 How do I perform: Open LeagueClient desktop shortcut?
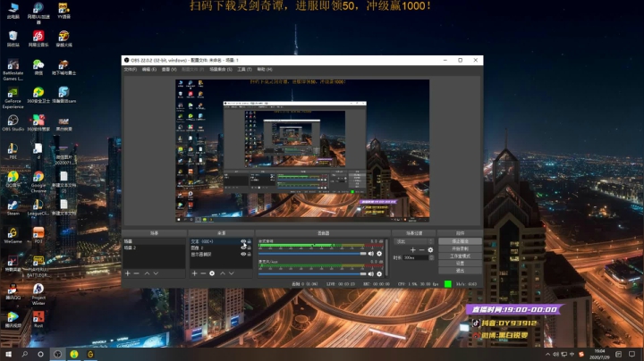[x=38, y=207]
